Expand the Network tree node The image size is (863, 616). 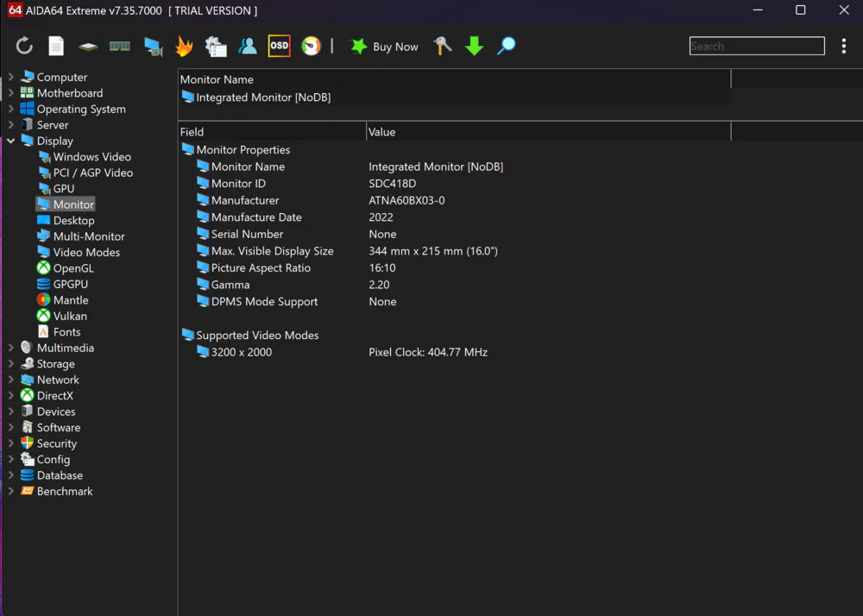pyautogui.click(x=11, y=380)
